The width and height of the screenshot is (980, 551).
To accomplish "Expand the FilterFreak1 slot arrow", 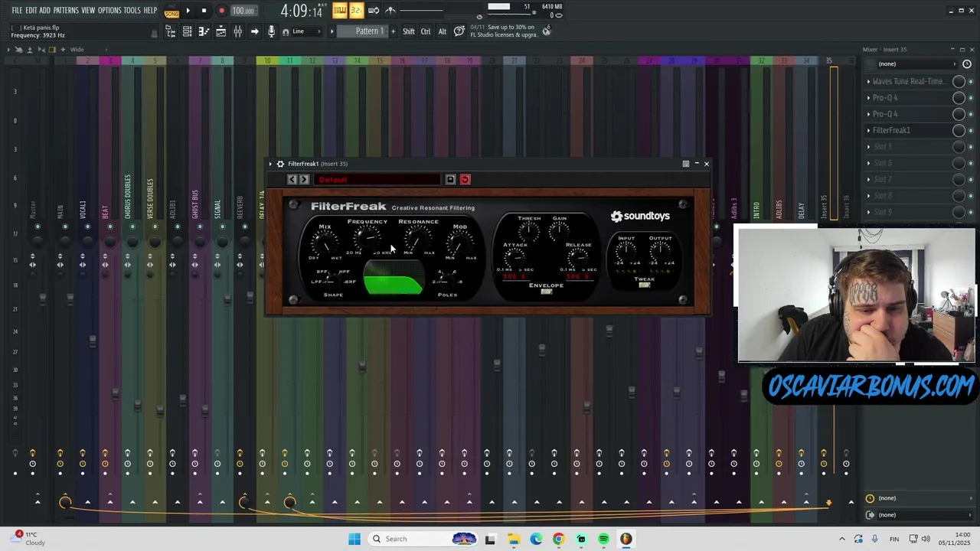I will pyautogui.click(x=868, y=130).
